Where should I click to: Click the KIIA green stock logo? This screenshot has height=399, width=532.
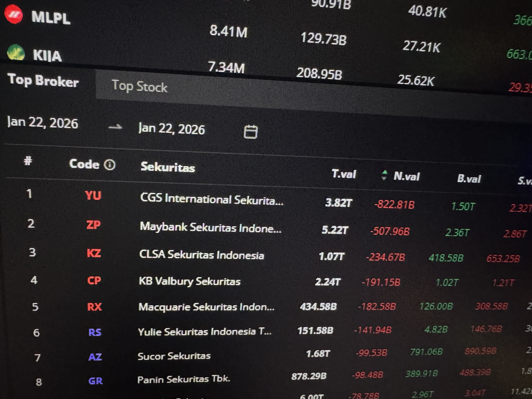coord(16,52)
